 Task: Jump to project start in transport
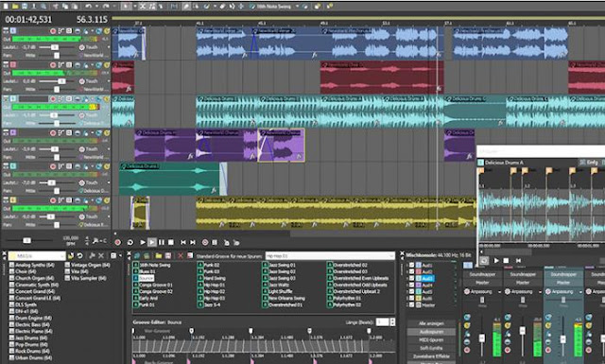point(183,242)
